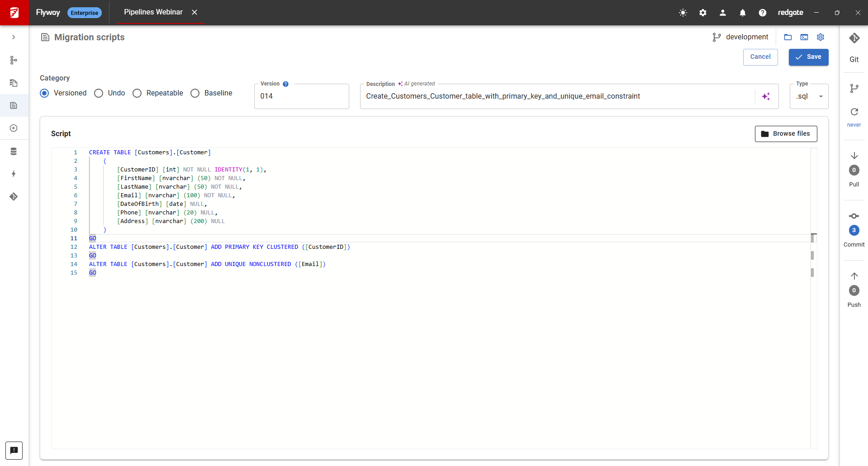Click the Commit icon with 3 changes

854,216
